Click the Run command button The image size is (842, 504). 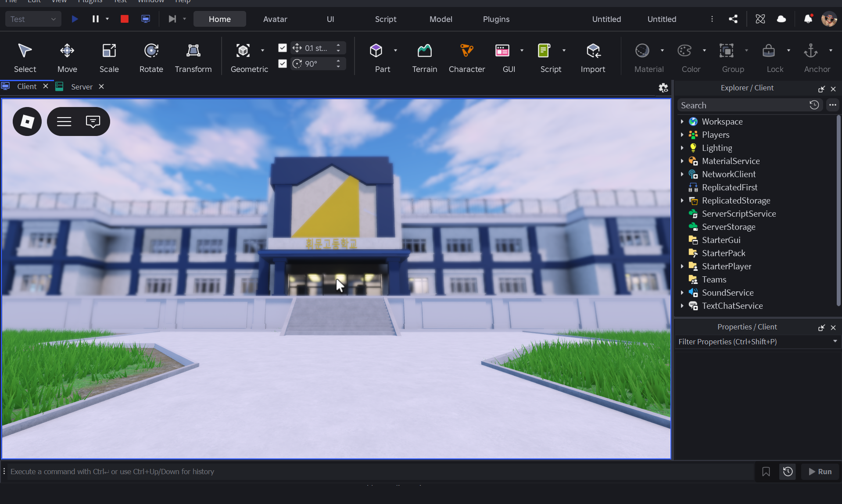point(820,472)
